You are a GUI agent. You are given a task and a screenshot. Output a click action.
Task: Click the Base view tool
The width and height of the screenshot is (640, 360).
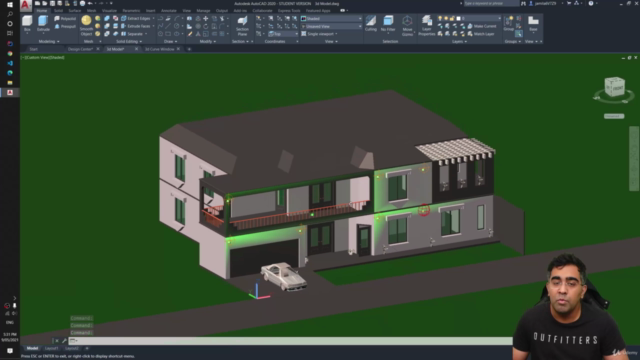tap(533, 24)
